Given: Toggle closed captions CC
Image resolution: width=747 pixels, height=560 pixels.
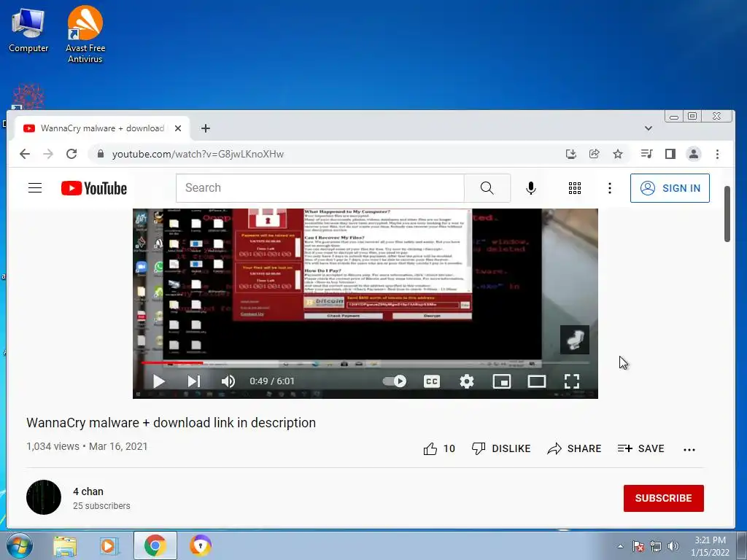Looking at the screenshot, I should coord(432,381).
